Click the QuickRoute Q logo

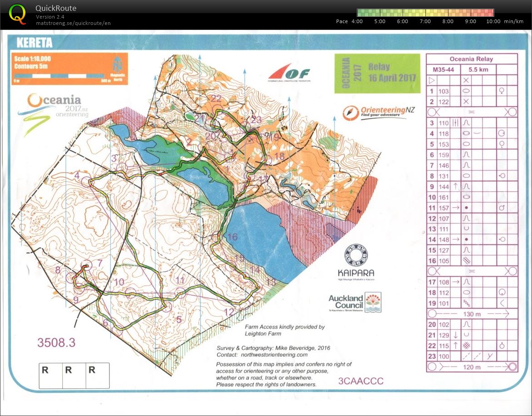pyautogui.click(x=17, y=13)
